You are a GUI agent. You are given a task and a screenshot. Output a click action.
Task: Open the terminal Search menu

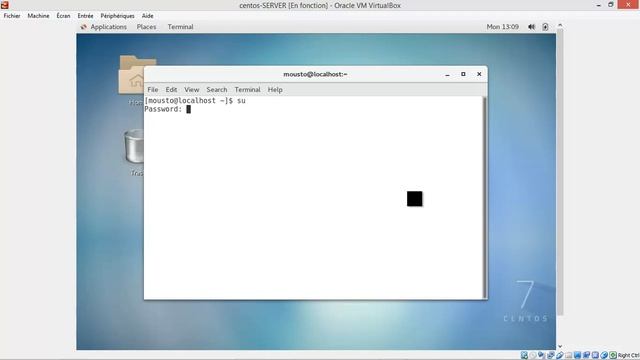[x=217, y=89]
